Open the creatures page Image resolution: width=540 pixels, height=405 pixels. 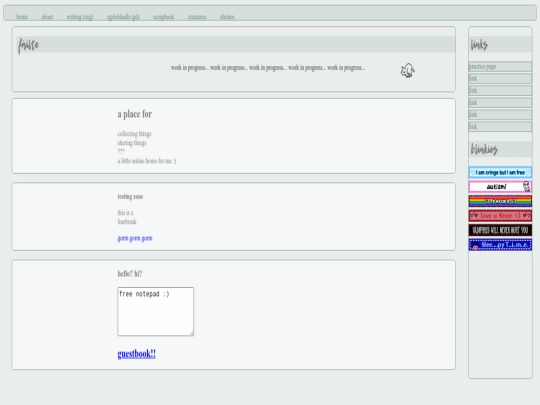click(197, 17)
